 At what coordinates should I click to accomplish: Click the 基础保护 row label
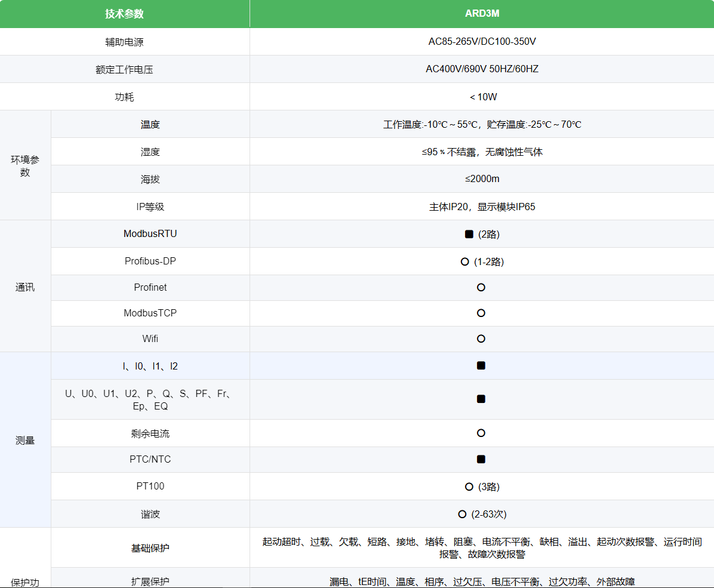150,547
